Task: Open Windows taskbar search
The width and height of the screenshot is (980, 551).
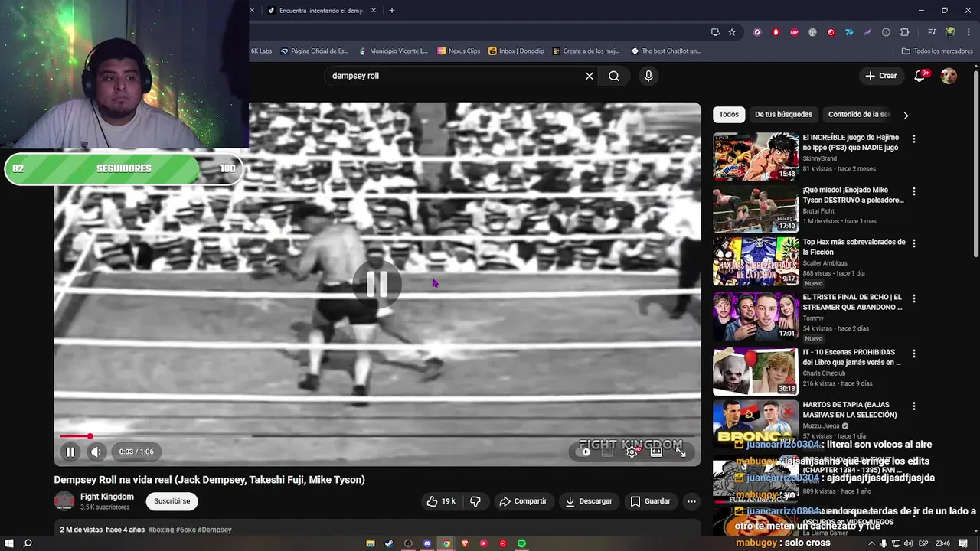Action: pos(28,543)
